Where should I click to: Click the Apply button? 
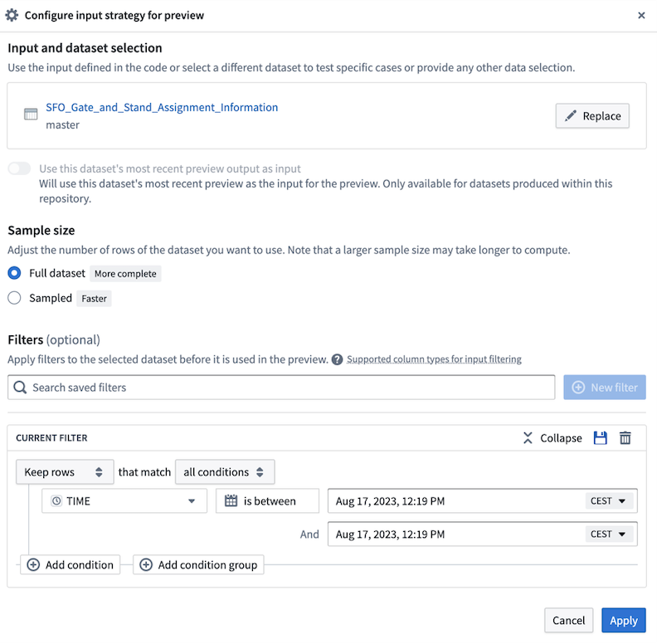coord(624,620)
